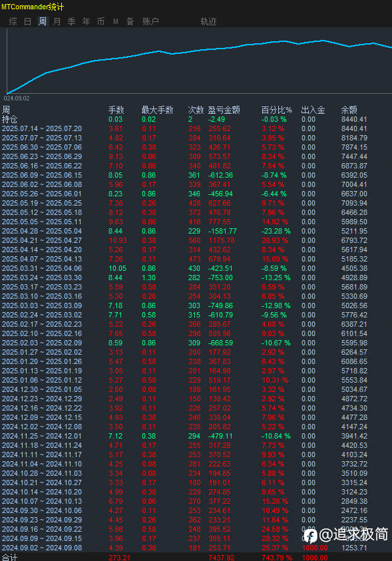Select the 2025.07.14 ~ 2025.07.20 week row
392x561 pixels.
pyautogui.click(x=196, y=128)
